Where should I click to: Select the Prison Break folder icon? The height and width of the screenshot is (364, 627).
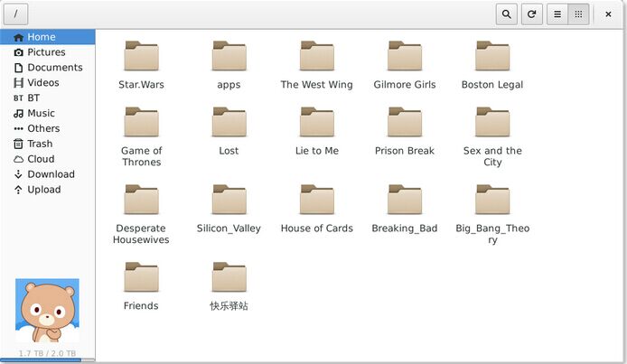click(x=405, y=122)
